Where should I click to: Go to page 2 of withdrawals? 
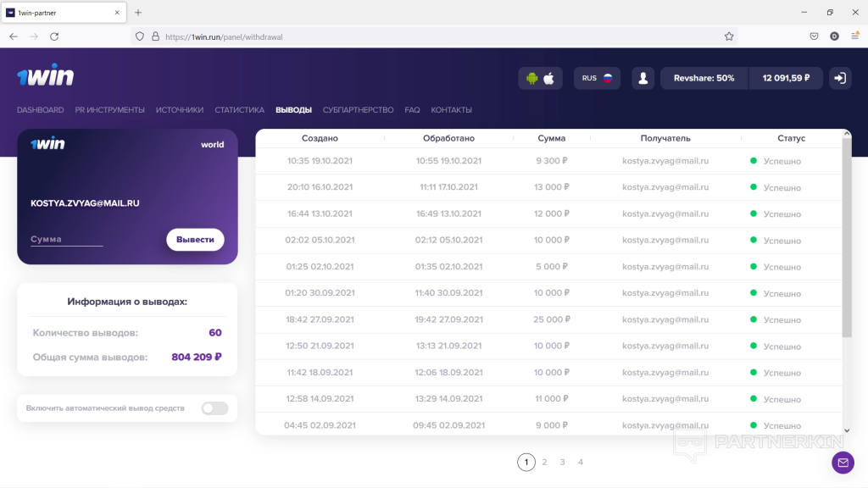pos(544,462)
